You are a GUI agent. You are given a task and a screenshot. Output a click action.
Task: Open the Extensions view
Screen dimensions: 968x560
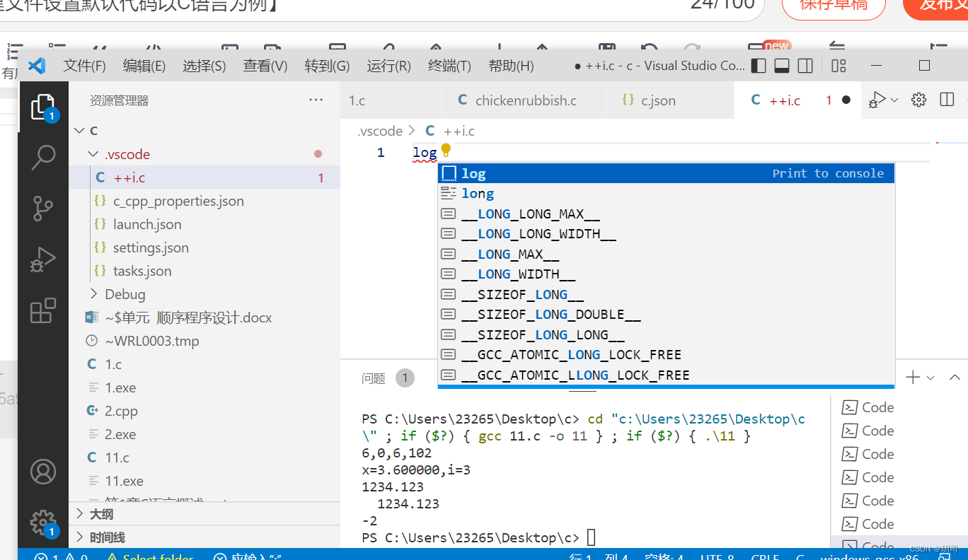click(x=43, y=310)
